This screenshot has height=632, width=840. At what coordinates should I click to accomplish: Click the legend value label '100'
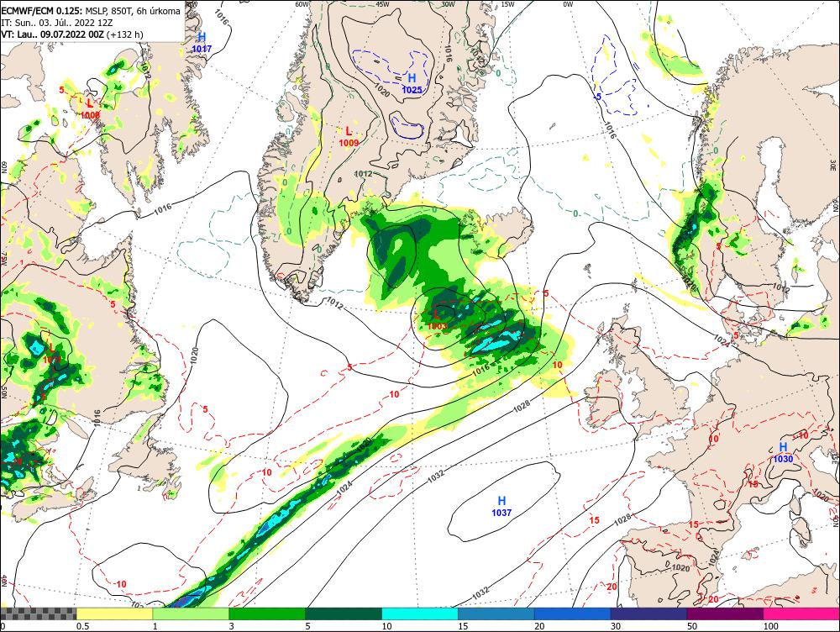click(x=770, y=626)
